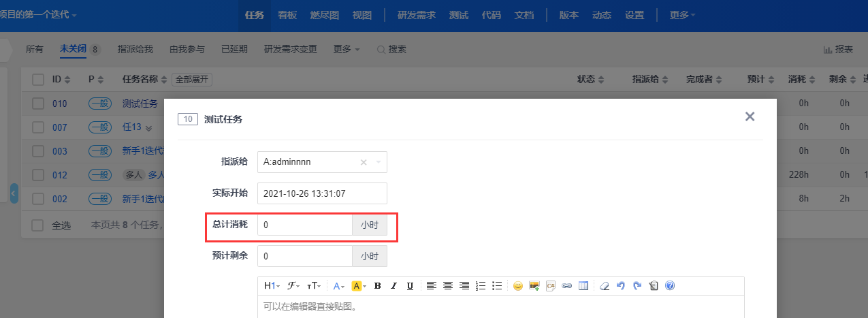Screen dimensions: 868x318
Task: Insert a table in the editor
Action: pyautogui.click(x=583, y=286)
